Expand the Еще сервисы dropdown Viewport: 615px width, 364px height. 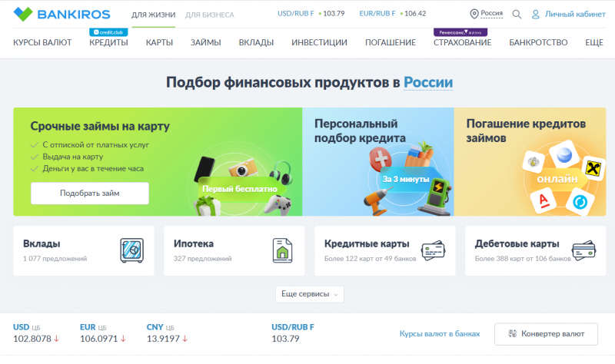point(309,294)
